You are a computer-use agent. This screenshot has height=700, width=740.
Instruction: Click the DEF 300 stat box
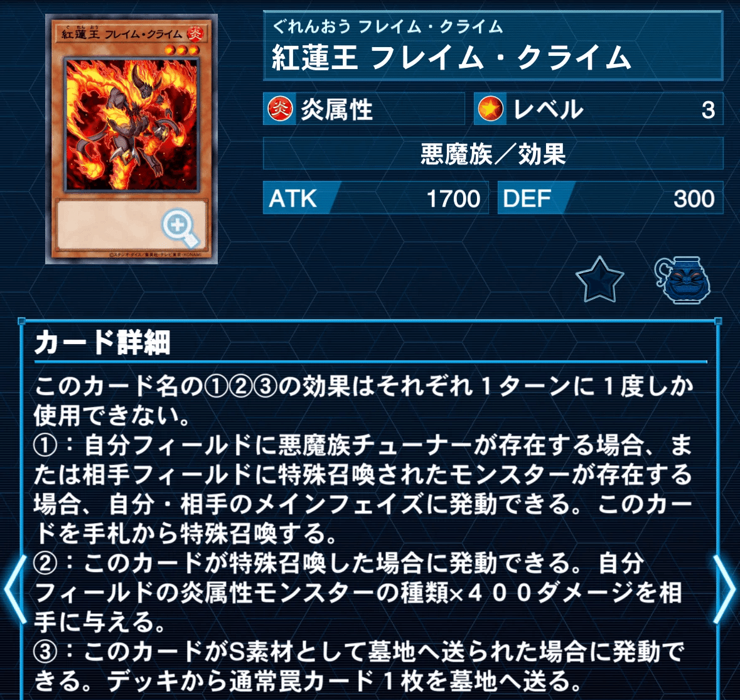(610, 198)
